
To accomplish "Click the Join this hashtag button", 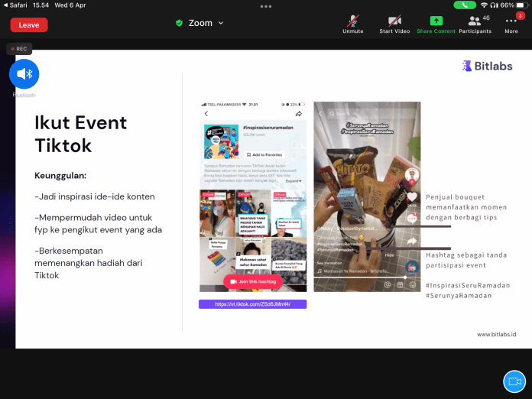I will 253,281.
